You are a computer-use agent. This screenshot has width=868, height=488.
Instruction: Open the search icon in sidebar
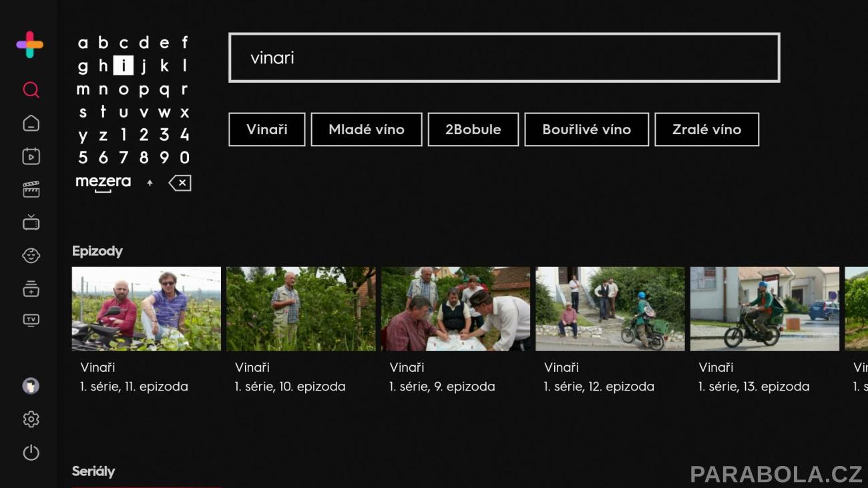(x=31, y=89)
